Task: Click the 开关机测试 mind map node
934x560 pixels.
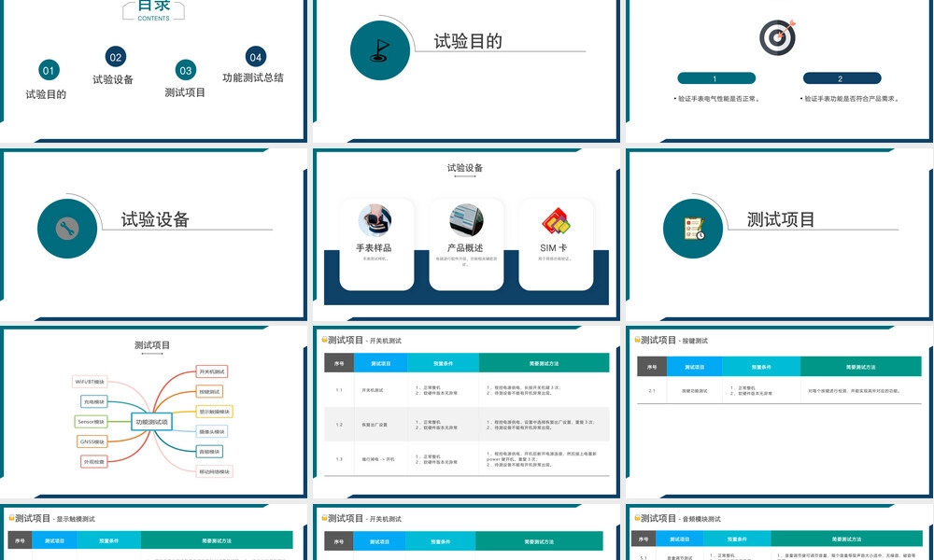Action: tap(212, 371)
